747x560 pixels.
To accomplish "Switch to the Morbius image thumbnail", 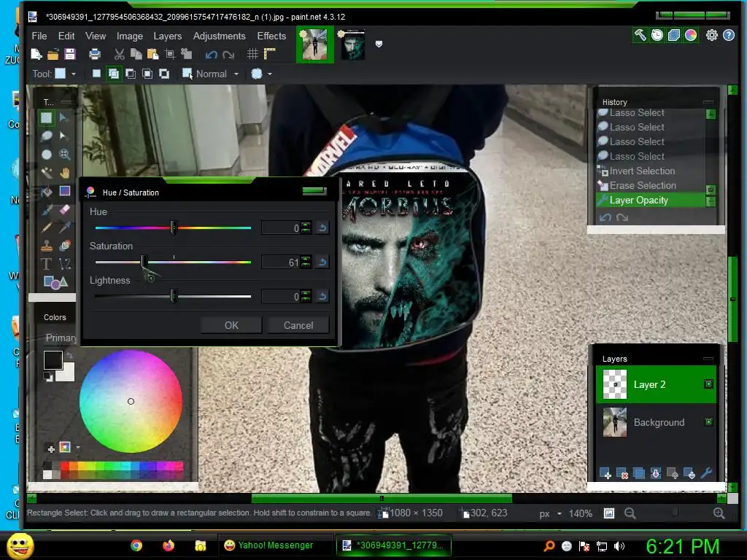I will coord(353,44).
